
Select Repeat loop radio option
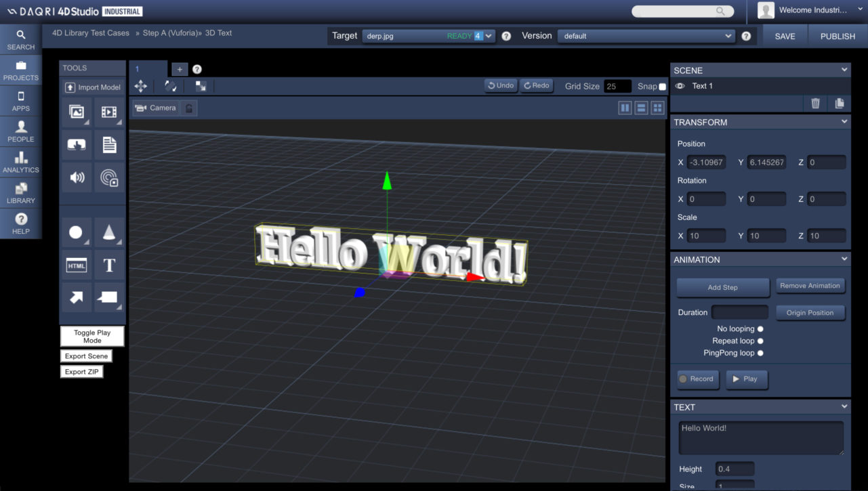click(760, 341)
